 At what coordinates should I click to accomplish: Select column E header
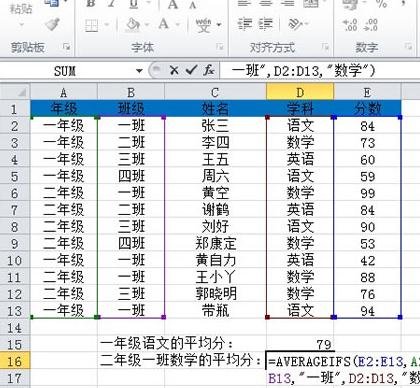pos(367,92)
